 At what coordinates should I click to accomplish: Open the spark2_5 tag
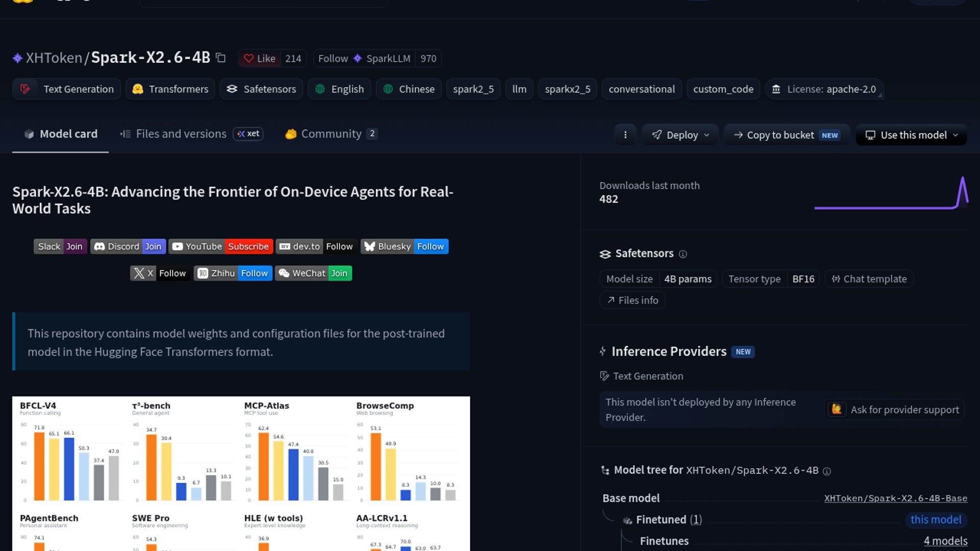[x=473, y=89]
